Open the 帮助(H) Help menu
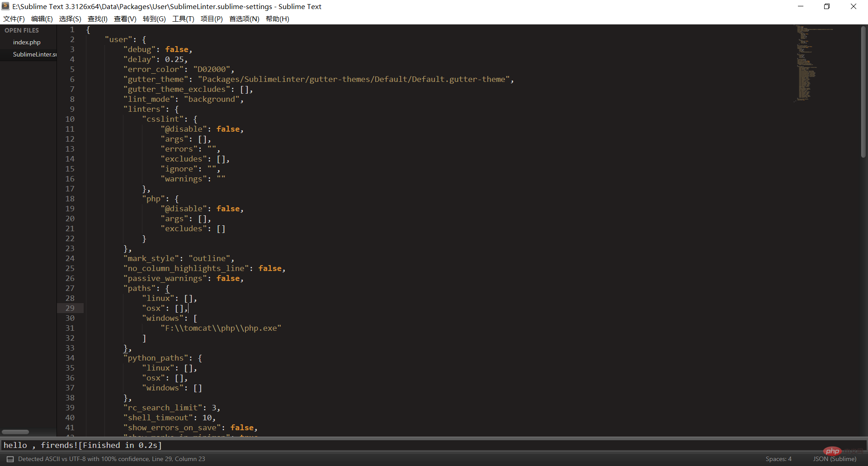 click(x=277, y=19)
